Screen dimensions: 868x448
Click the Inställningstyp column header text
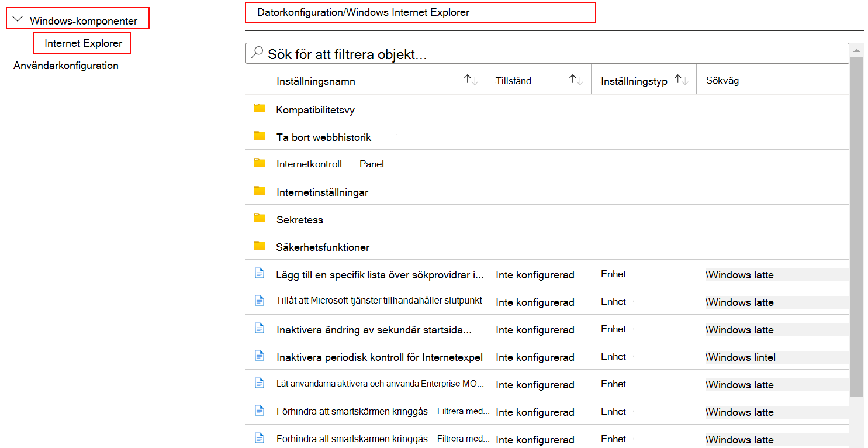click(634, 81)
